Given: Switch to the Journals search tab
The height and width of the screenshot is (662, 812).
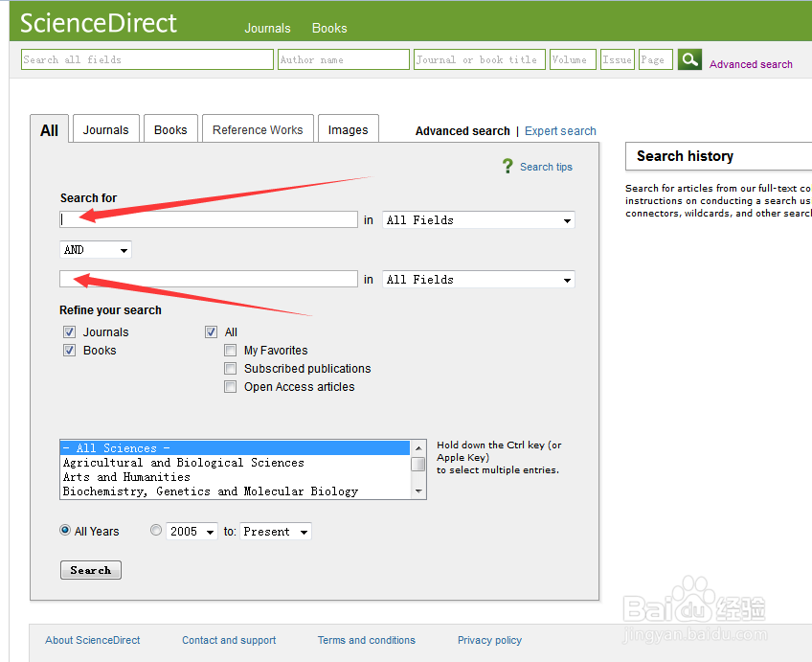Looking at the screenshot, I should click(106, 129).
